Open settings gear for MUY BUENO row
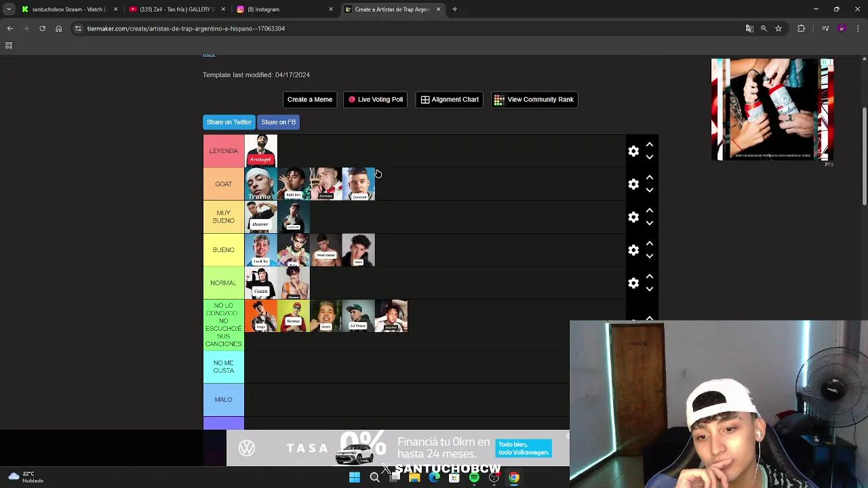 click(x=633, y=218)
